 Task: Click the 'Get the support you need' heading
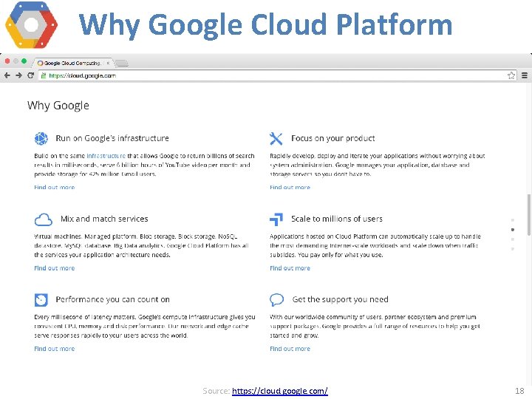(341, 299)
